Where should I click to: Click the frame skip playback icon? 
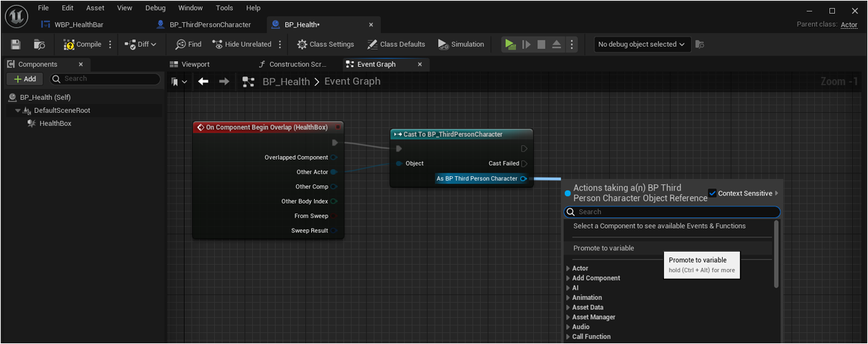pos(526,44)
